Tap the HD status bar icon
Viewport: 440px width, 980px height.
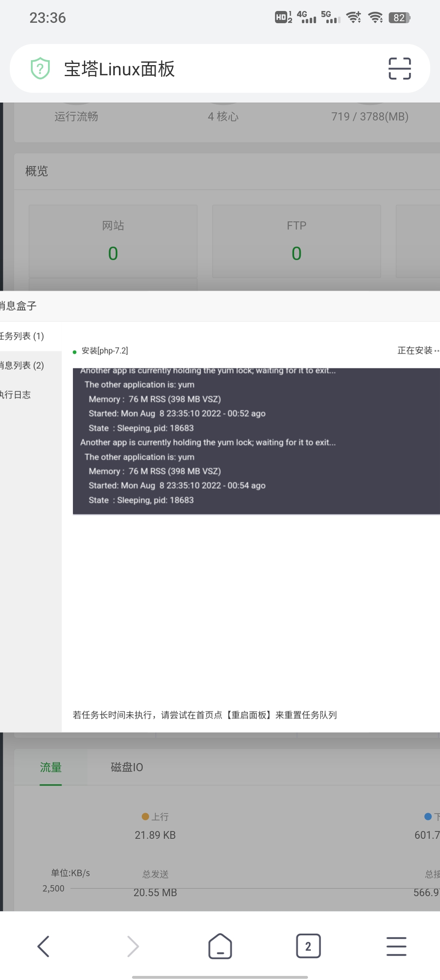[284, 17]
